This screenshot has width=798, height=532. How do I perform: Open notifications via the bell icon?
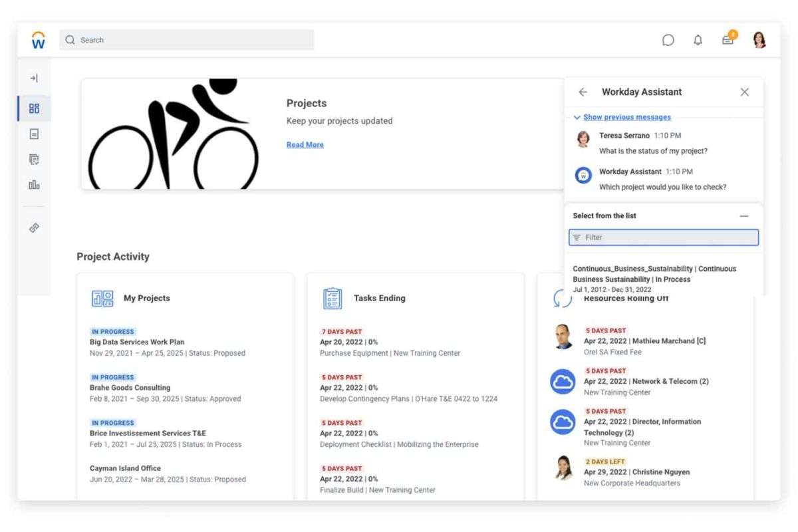coord(698,40)
